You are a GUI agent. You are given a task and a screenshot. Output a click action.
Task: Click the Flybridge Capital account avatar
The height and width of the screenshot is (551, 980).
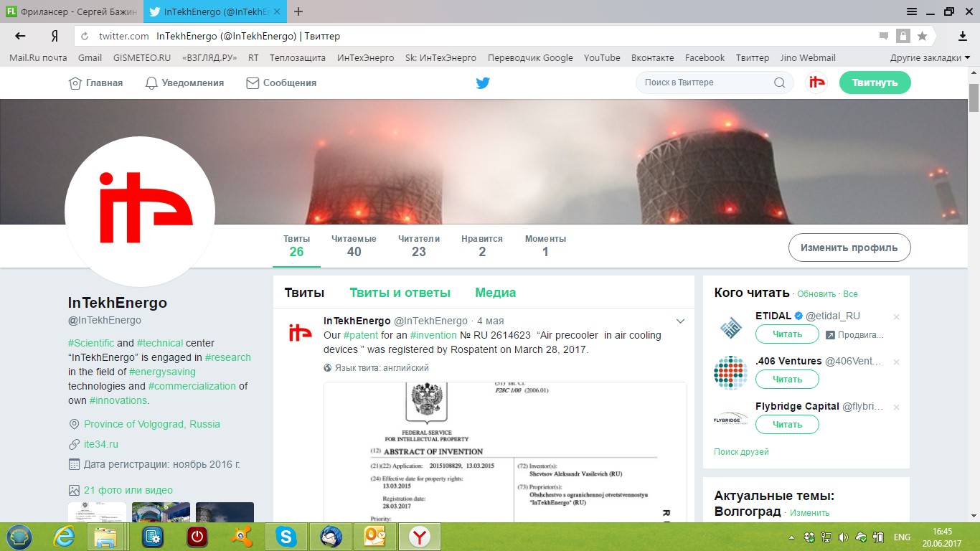pos(730,418)
